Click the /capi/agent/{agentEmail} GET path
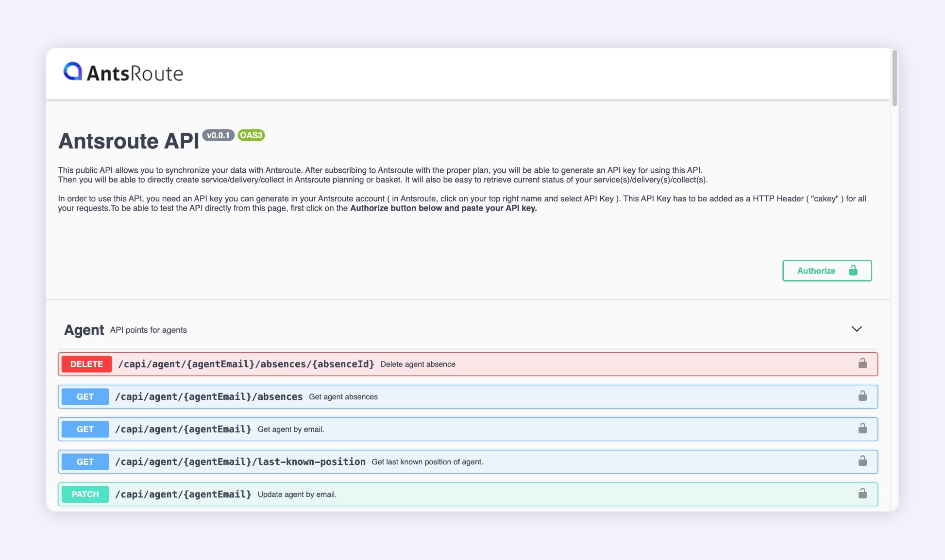Viewport: 945px width, 560px height. pyautogui.click(x=183, y=429)
